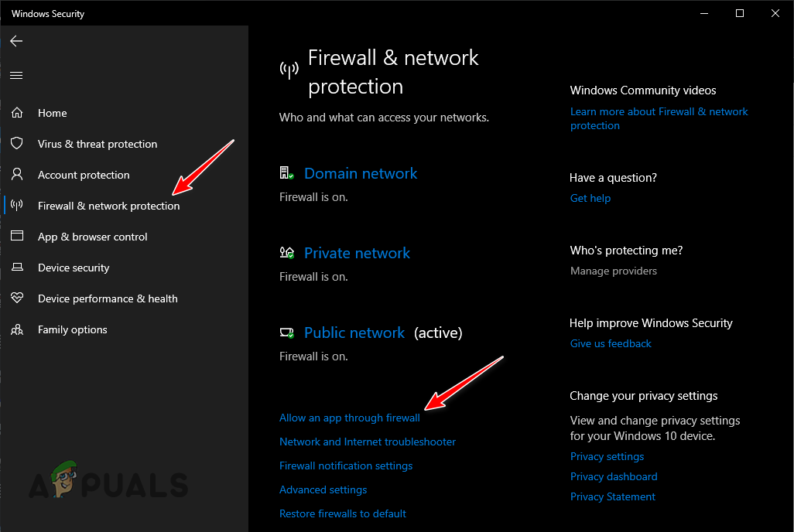
Task: Click the Account protection person icon
Action: pos(16,175)
